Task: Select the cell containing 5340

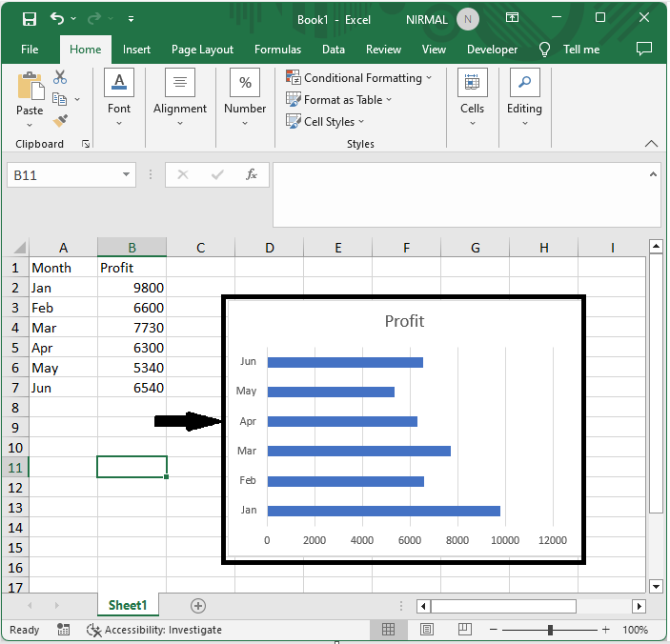Action: pos(132,368)
